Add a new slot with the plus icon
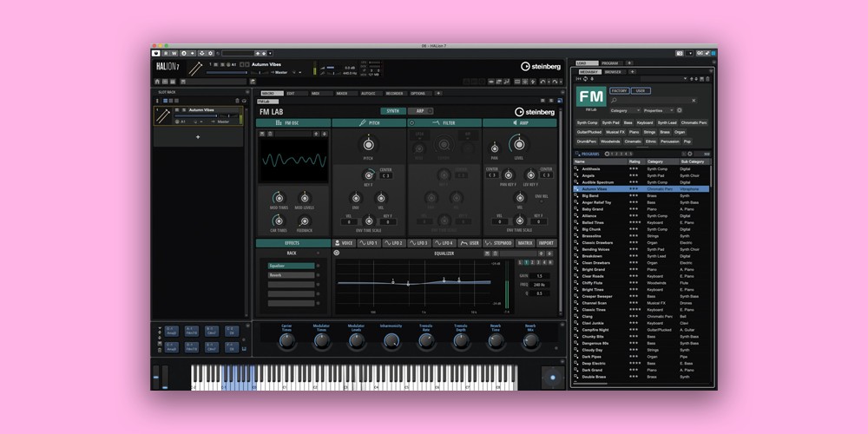Image resolution: width=868 pixels, height=434 pixels. click(198, 137)
